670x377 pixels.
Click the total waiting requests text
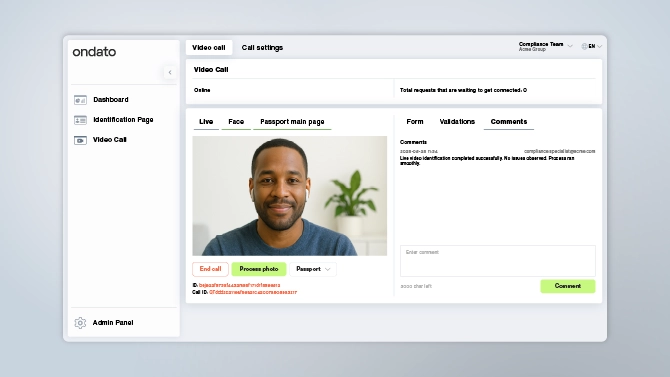click(463, 90)
